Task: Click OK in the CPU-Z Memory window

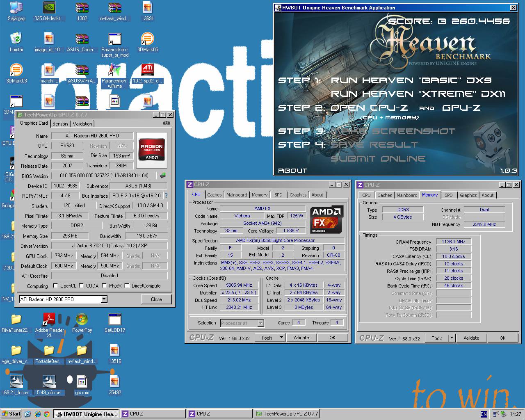Action: 502,338
